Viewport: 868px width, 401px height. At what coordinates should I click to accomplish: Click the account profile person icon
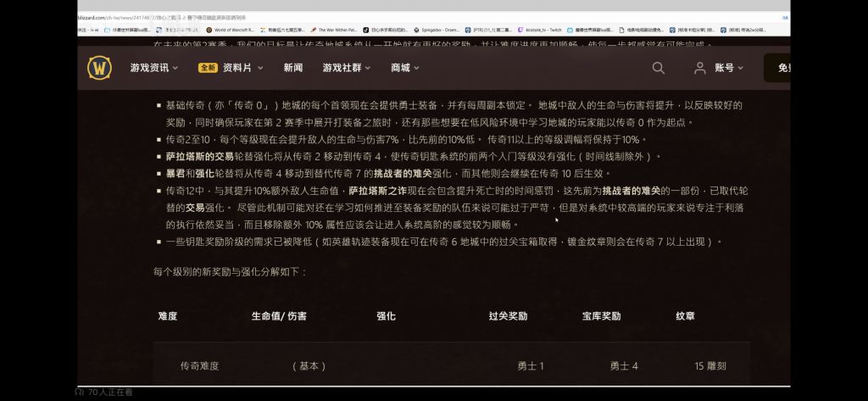coord(699,68)
